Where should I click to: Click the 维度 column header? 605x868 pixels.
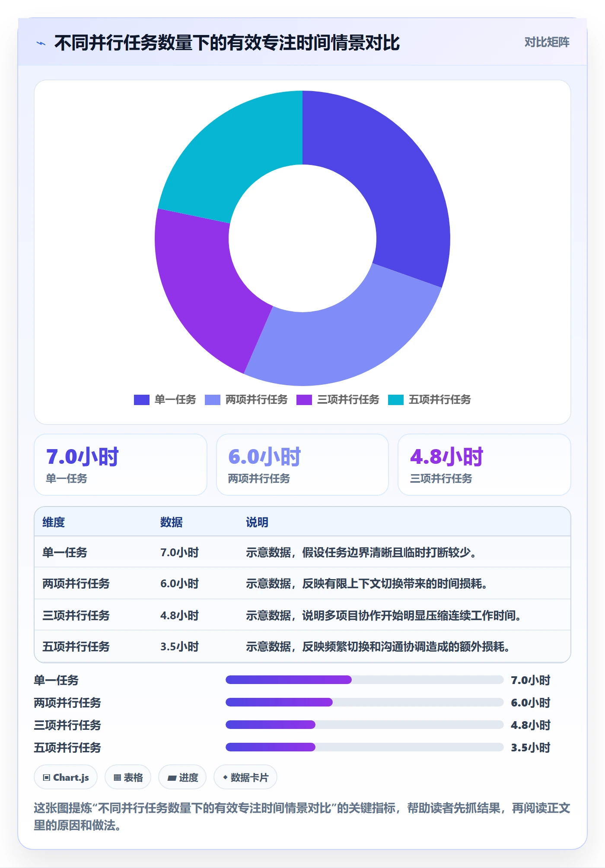click(54, 522)
